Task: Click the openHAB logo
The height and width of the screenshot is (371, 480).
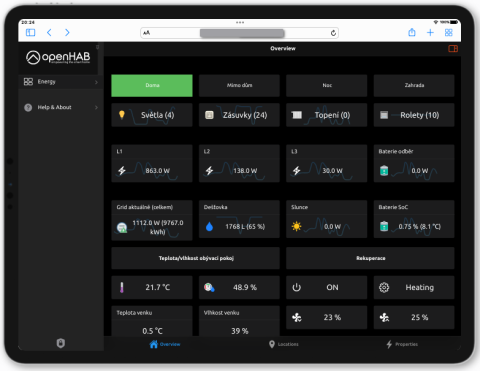Action: tap(58, 57)
